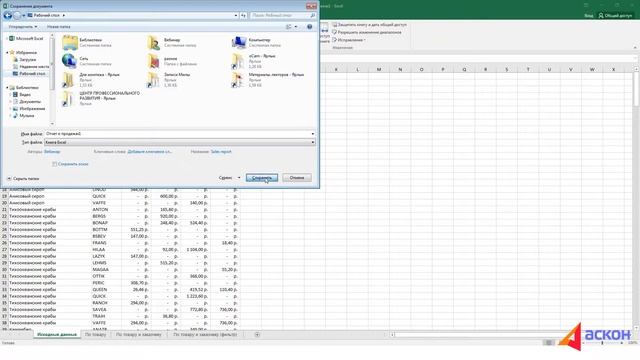Click Скрыть папки at the dialog bottom

point(23,178)
